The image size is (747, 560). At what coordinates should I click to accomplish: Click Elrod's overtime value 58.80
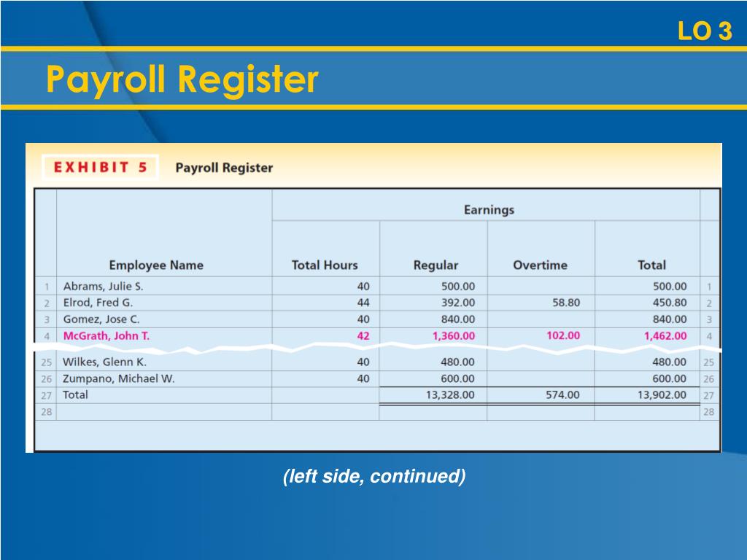click(566, 303)
